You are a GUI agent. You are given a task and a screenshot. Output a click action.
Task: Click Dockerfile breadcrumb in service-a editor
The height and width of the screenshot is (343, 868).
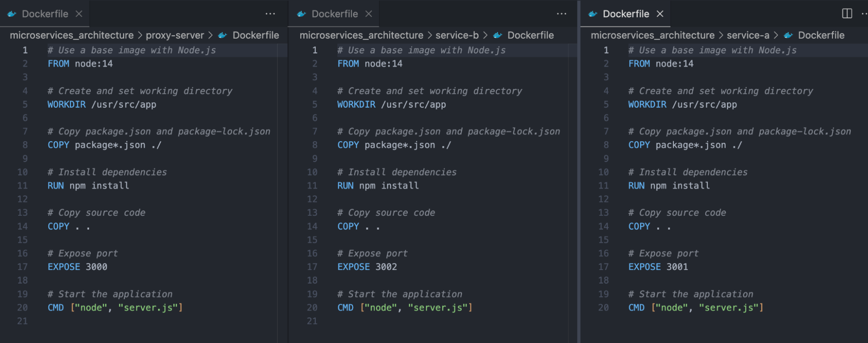coord(821,35)
